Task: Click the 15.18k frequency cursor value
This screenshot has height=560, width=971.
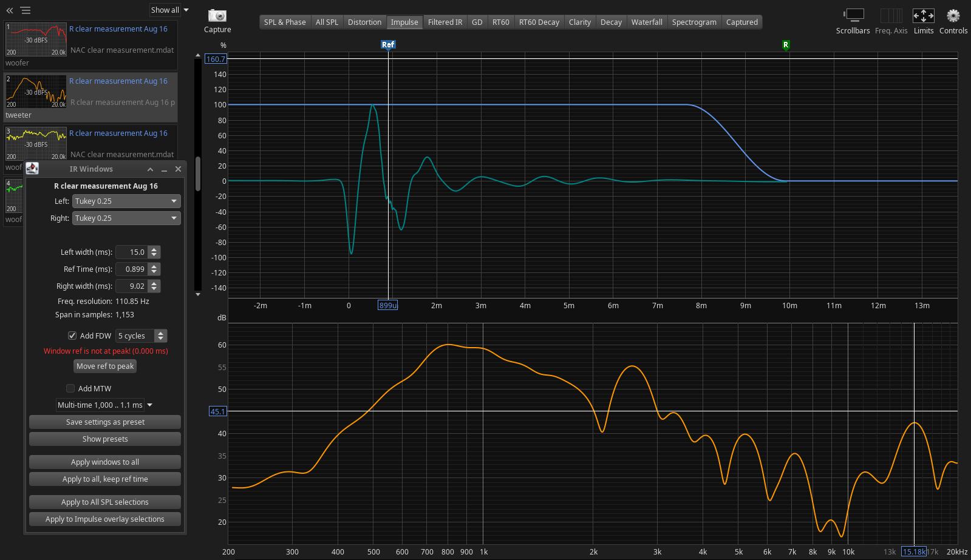Action: coord(914,552)
